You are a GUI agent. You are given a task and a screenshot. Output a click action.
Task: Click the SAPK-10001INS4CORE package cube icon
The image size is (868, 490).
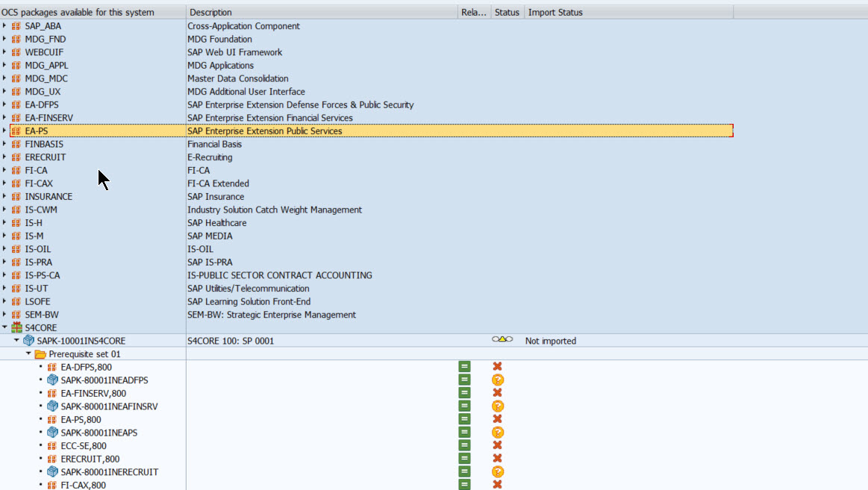28,341
